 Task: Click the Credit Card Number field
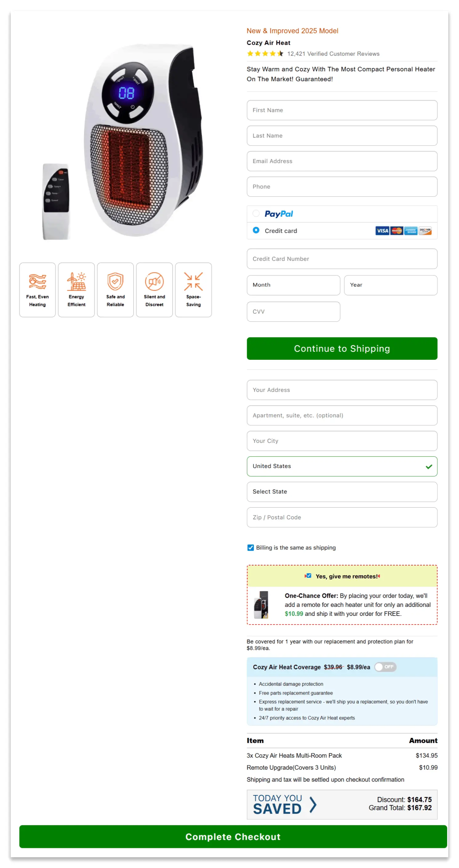[342, 259]
